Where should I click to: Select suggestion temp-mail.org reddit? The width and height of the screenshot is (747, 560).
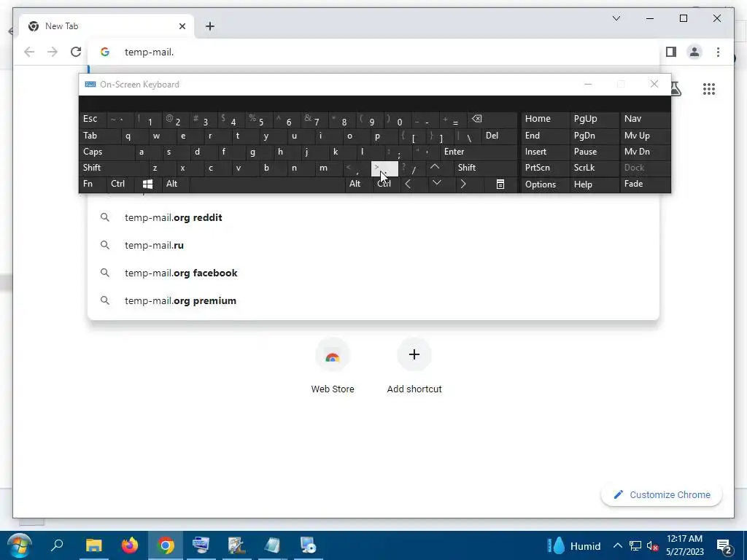tap(373, 217)
